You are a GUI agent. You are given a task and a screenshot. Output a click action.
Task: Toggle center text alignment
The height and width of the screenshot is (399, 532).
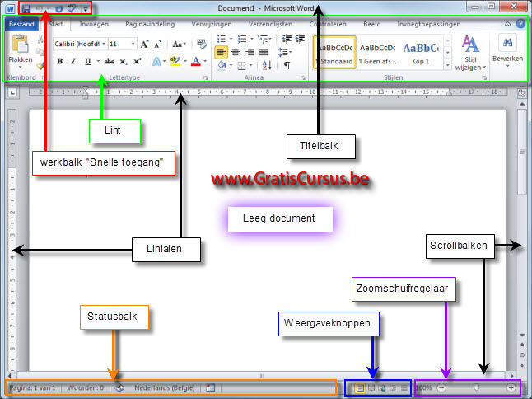(236, 52)
